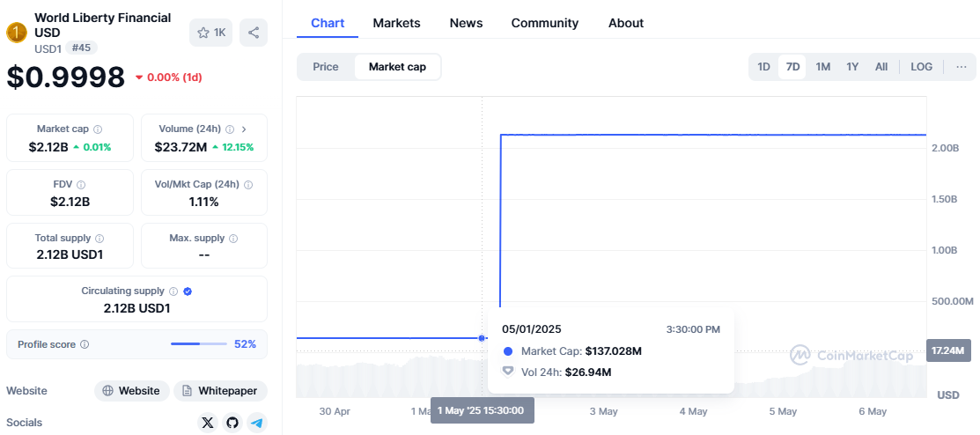Open the Whitepaper link button
This screenshot has width=980, height=435.
(221, 391)
